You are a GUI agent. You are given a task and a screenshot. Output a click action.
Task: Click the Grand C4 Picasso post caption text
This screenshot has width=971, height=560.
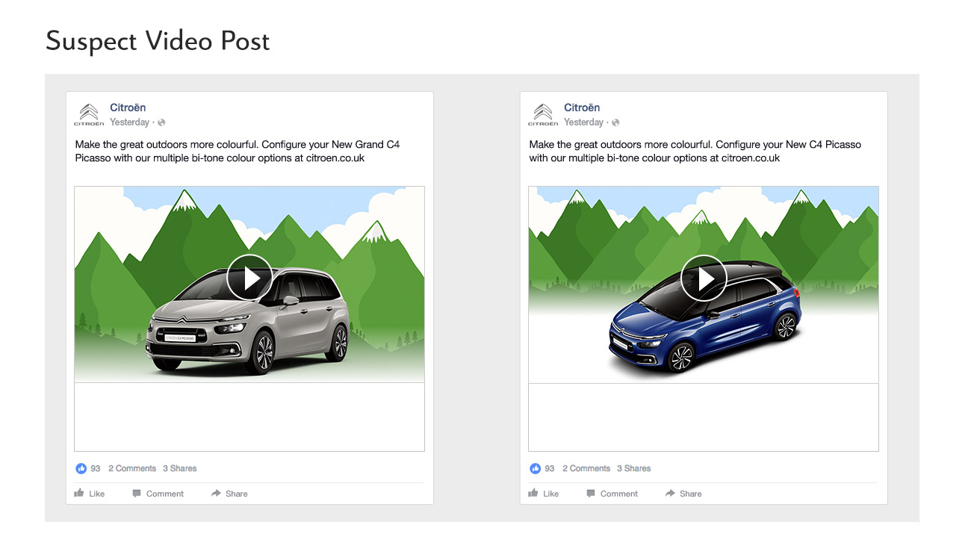click(x=238, y=151)
